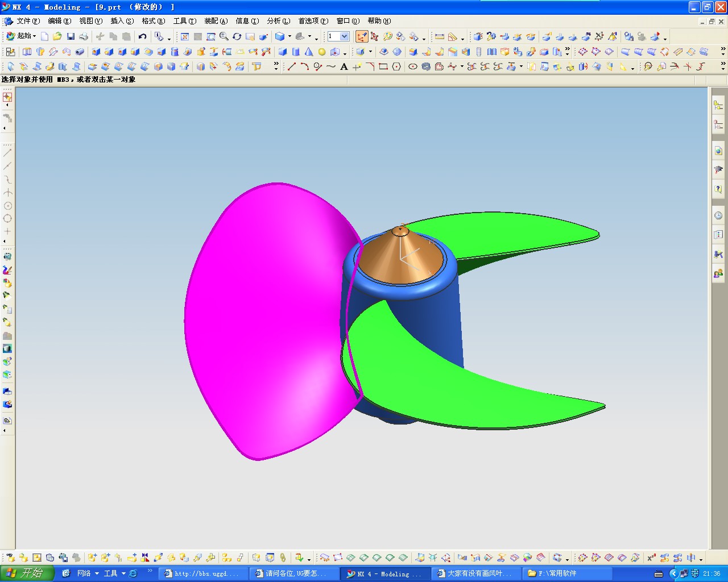This screenshot has height=582, width=728.
Task: Open the 视图(V) menu
Action: pos(91,21)
